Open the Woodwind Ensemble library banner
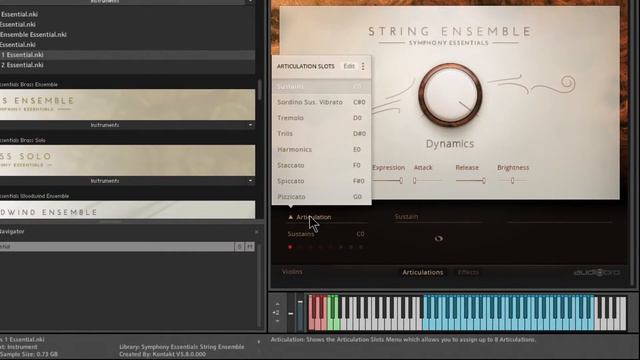The image size is (640, 360). pos(127,210)
